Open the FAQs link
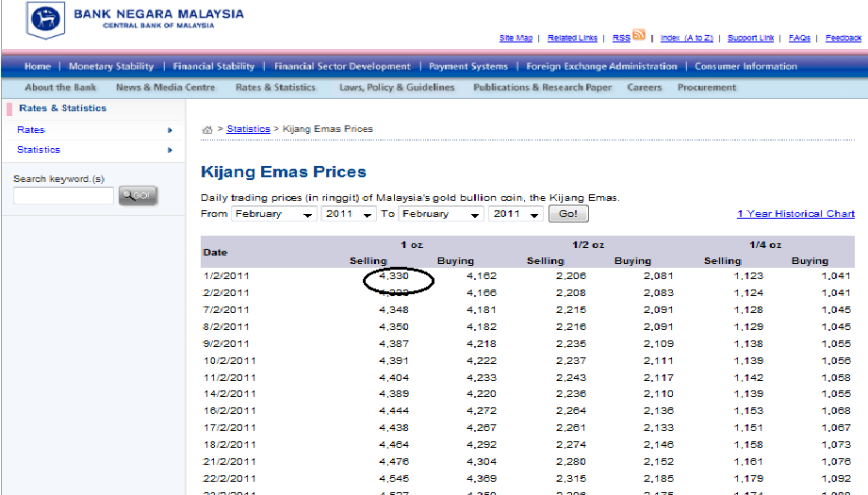 (x=799, y=38)
